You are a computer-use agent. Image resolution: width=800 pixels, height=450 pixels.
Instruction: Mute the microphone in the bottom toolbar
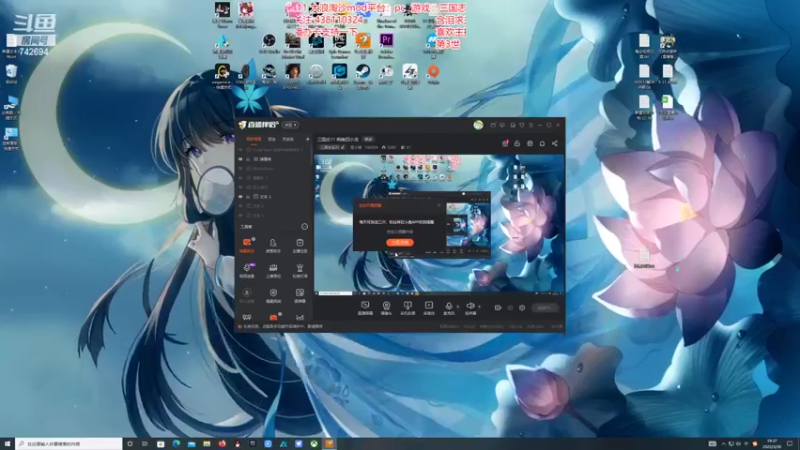coord(449,307)
